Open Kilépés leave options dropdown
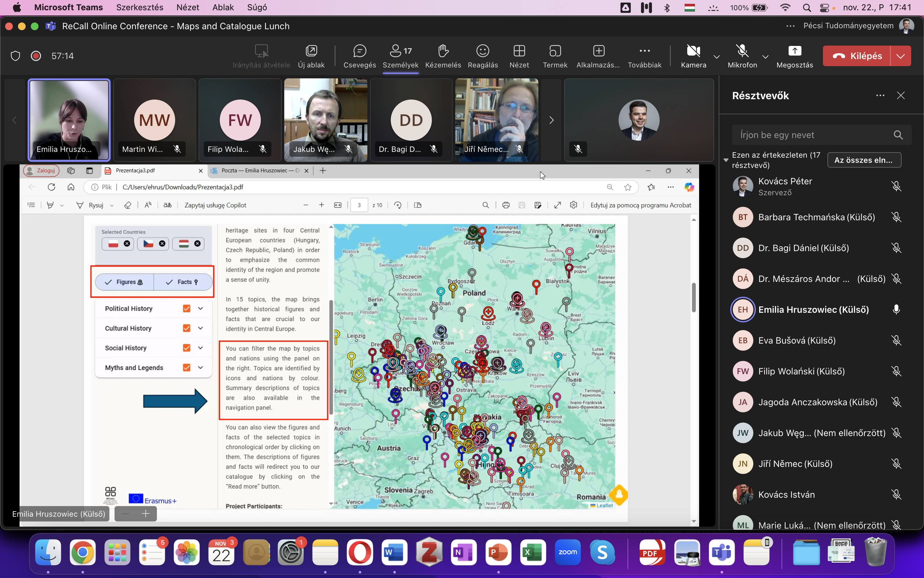The height and width of the screenshot is (578, 924). [900, 56]
